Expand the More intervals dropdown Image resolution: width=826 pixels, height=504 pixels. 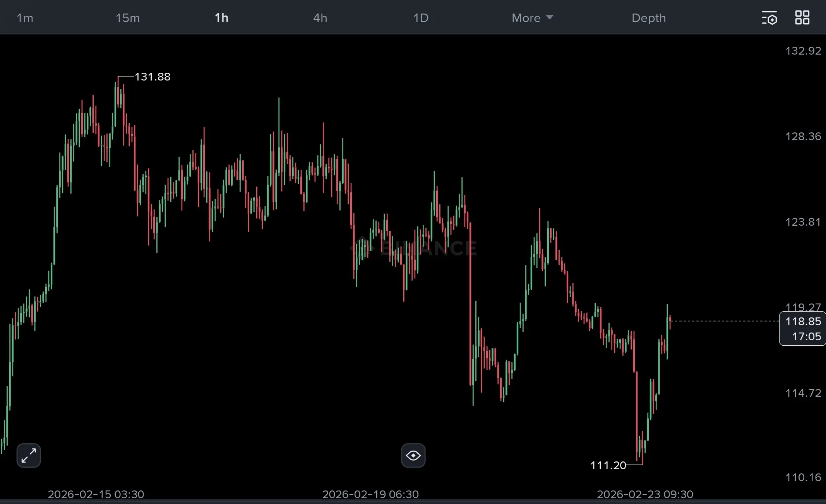click(x=526, y=18)
